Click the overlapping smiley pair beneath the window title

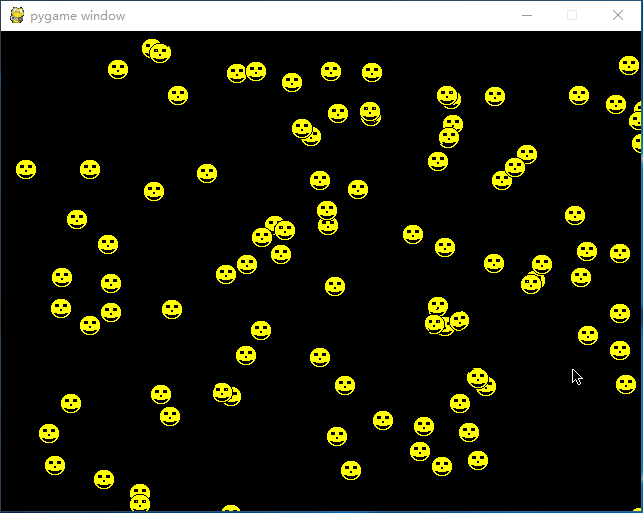tap(156, 51)
